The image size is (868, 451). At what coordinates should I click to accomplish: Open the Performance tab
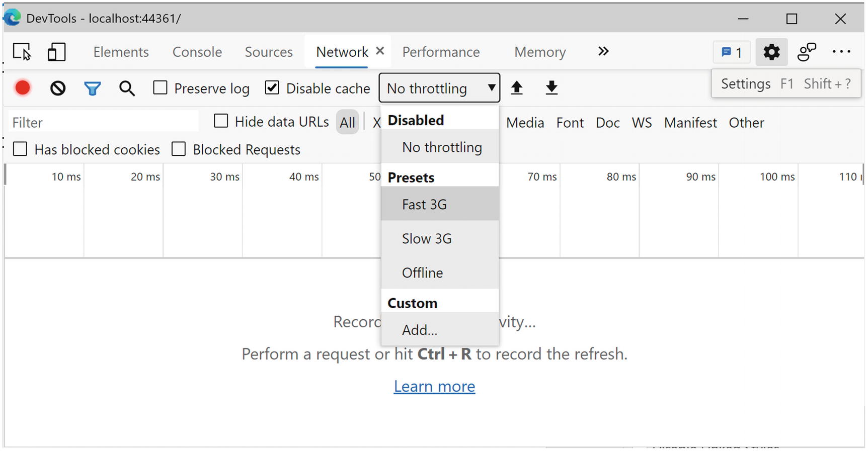[x=441, y=52]
